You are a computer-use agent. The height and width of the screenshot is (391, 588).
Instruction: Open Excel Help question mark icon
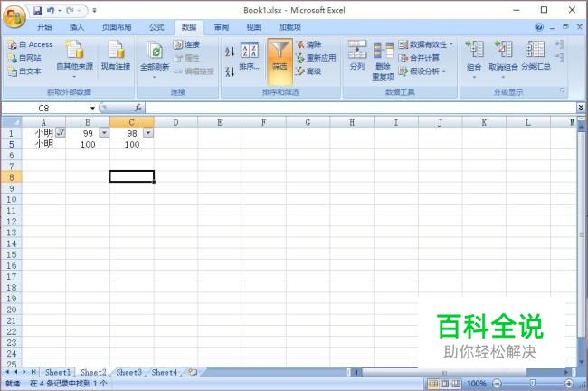click(539, 27)
